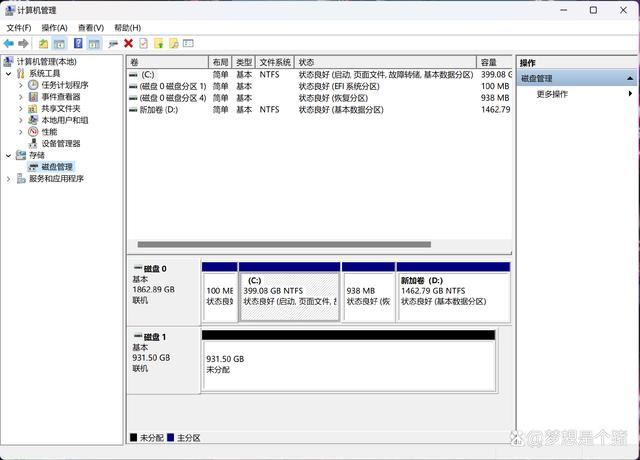Open the 操作(A) menu
The width and height of the screenshot is (640, 460).
tap(54, 28)
